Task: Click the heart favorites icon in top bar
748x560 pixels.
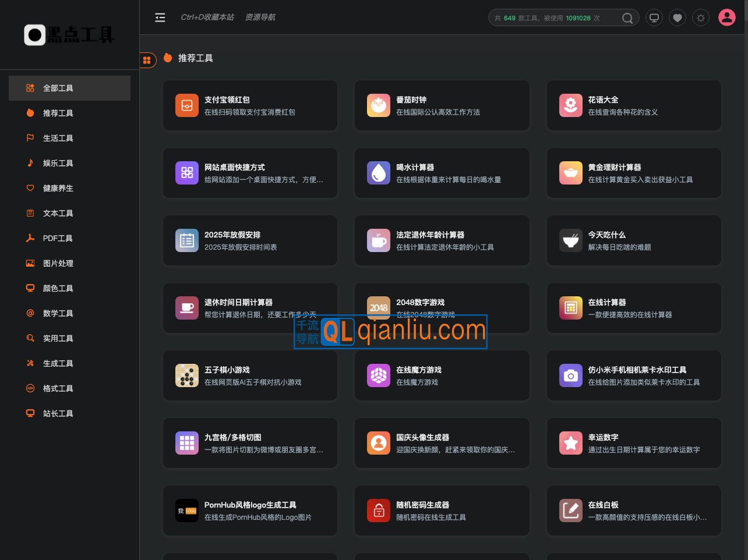Action: pos(678,17)
